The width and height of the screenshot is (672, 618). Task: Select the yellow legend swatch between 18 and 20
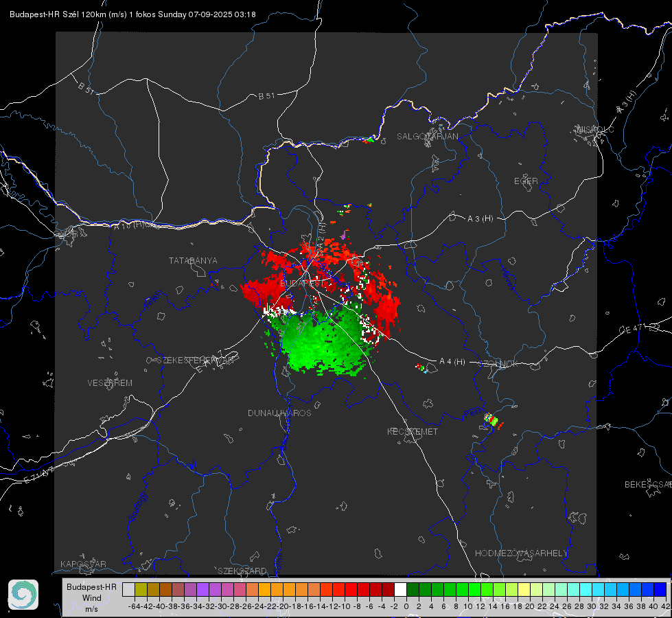click(x=524, y=590)
